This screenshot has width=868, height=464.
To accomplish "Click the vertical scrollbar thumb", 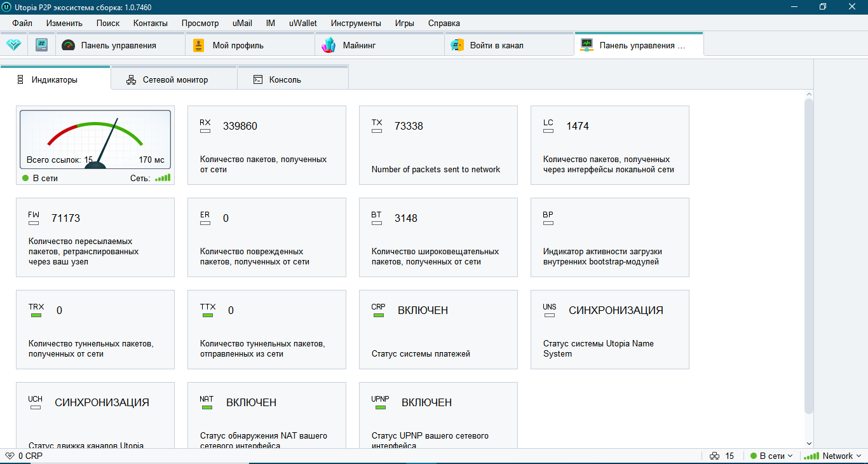I will pos(809,256).
